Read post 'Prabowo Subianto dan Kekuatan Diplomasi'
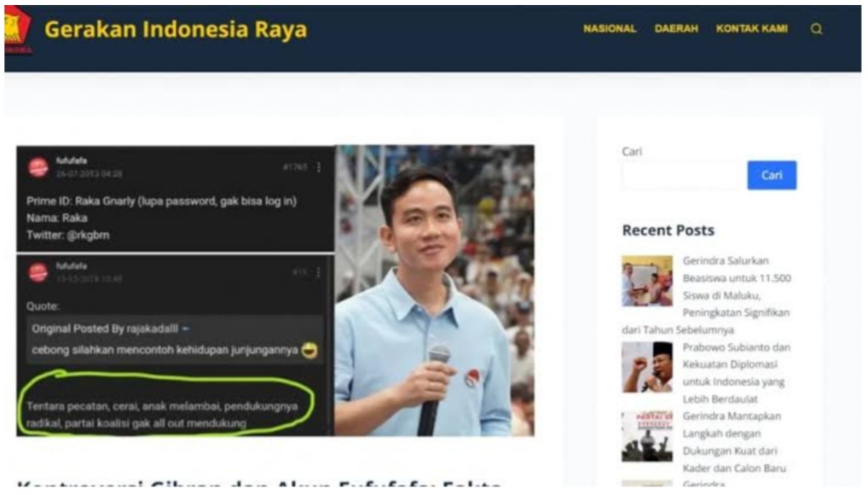The height and width of the screenshot is (495, 868). coord(736,373)
